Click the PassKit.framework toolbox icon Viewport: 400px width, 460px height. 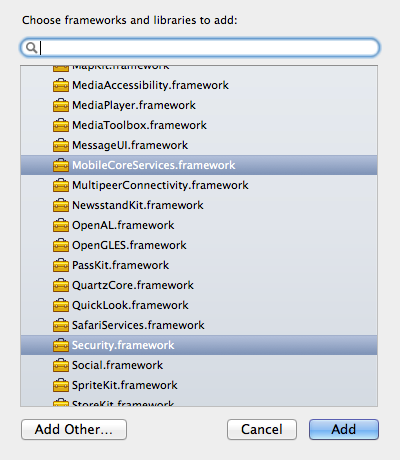(61, 265)
